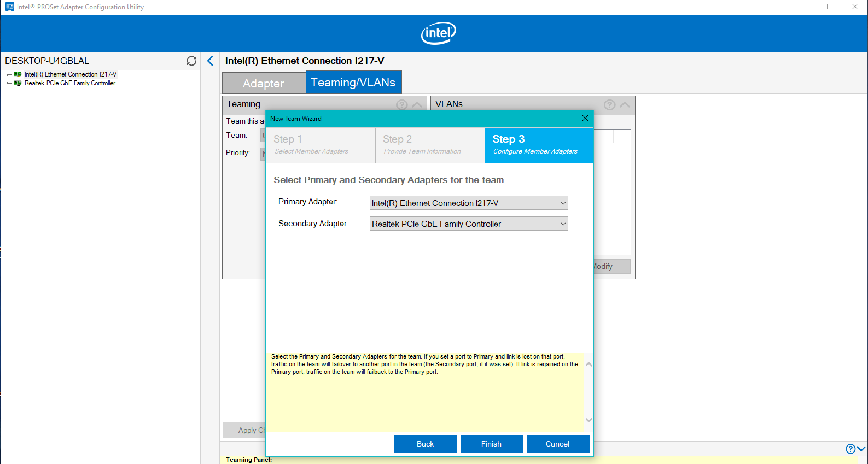
Task: Close the New Team Wizard dialog
Action: click(x=585, y=118)
